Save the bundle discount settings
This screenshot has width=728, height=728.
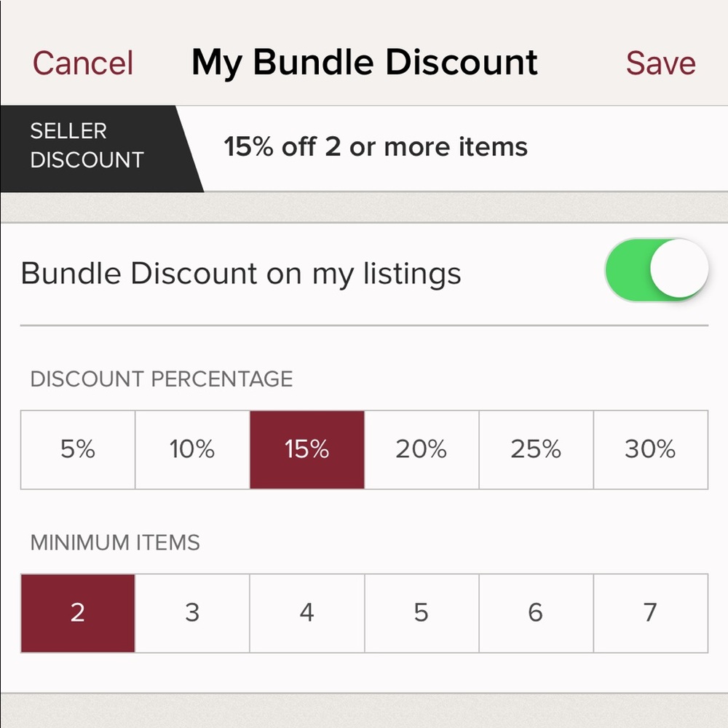[660, 62]
